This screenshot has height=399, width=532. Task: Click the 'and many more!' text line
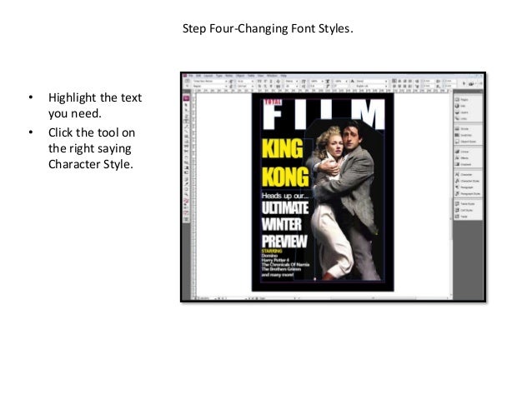(x=278, y=275)
